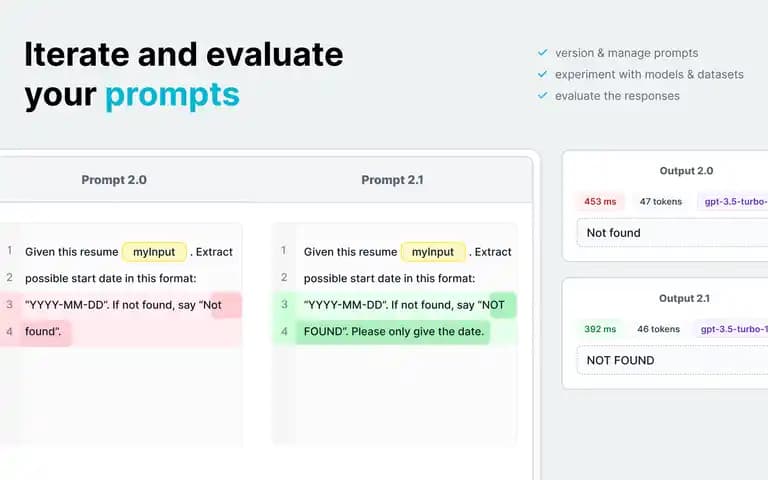Open gpt-3.5-turbo model tag in Output 2.0
Screen dimensions: 768x480
pos(733,201)
